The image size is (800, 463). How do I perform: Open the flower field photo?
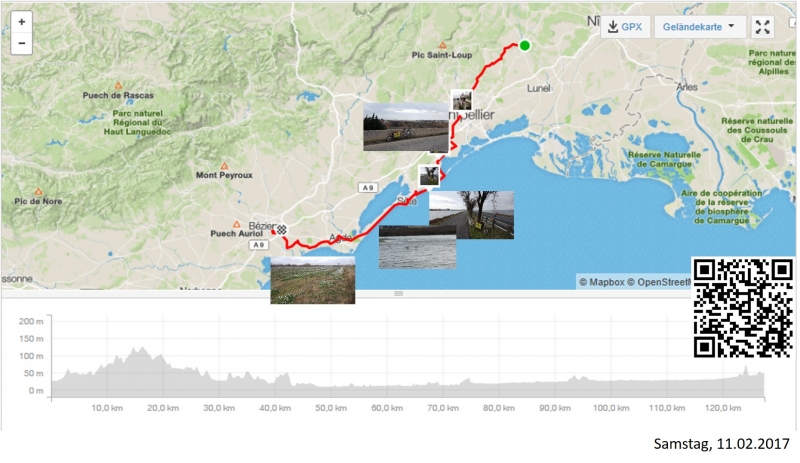(313, 281)
